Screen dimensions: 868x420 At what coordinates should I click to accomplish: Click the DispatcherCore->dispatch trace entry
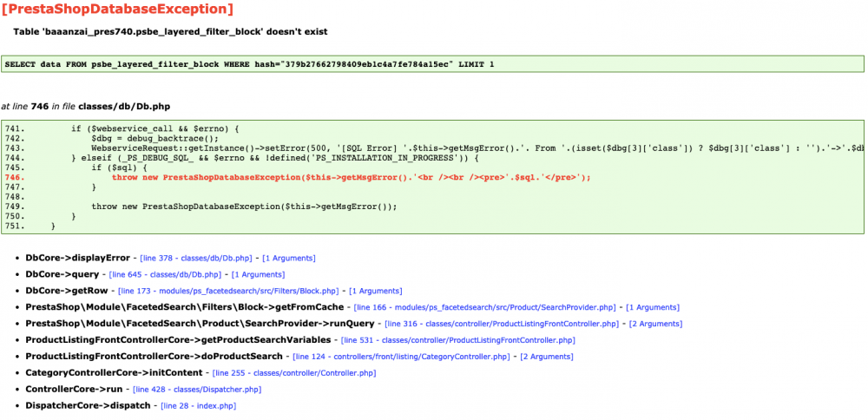pos(88,406)
